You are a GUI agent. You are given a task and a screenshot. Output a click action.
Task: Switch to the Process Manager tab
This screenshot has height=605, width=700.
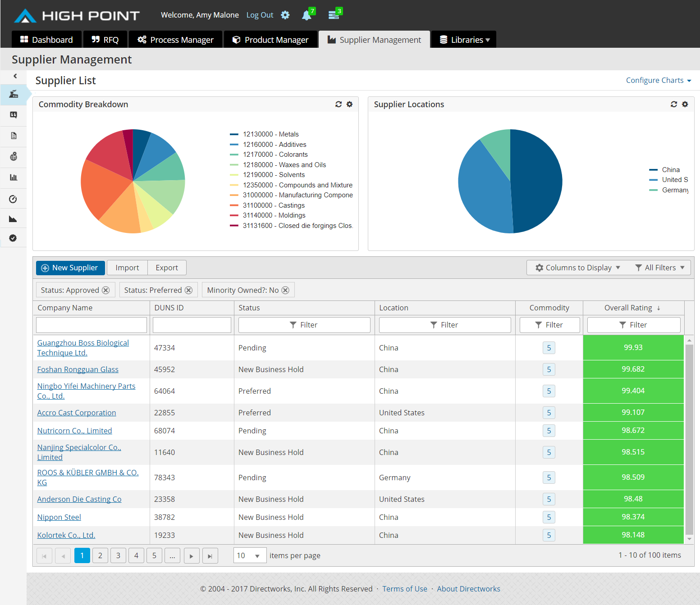pyautogui.click(x=175, y=40)
